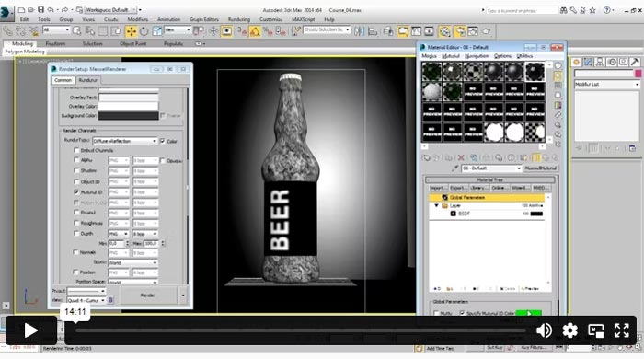644x359 pixels.
Task: Click the Select Object tool
Action: pyautogui.click(x=76, y=30)
